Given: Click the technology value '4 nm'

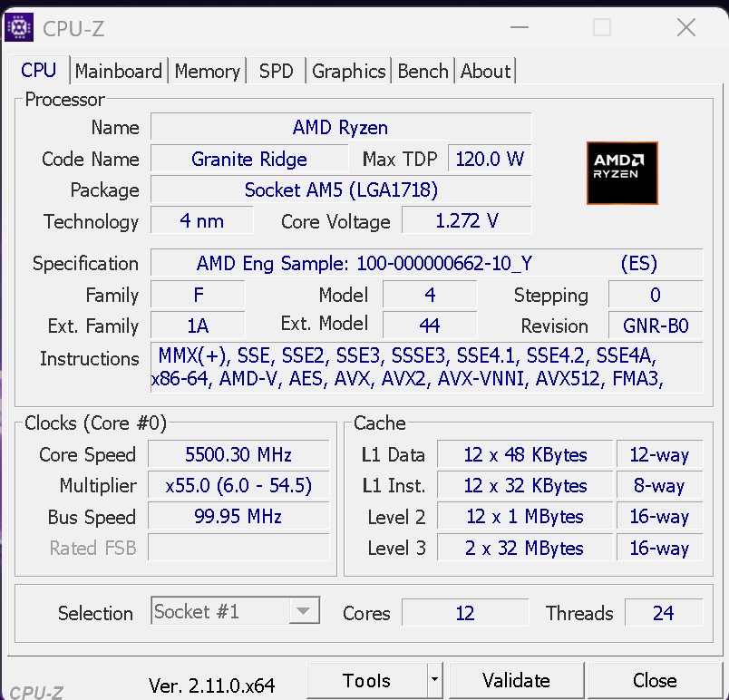Looking at the screenshot, I should pyautogui.click(x=202, y=220).
